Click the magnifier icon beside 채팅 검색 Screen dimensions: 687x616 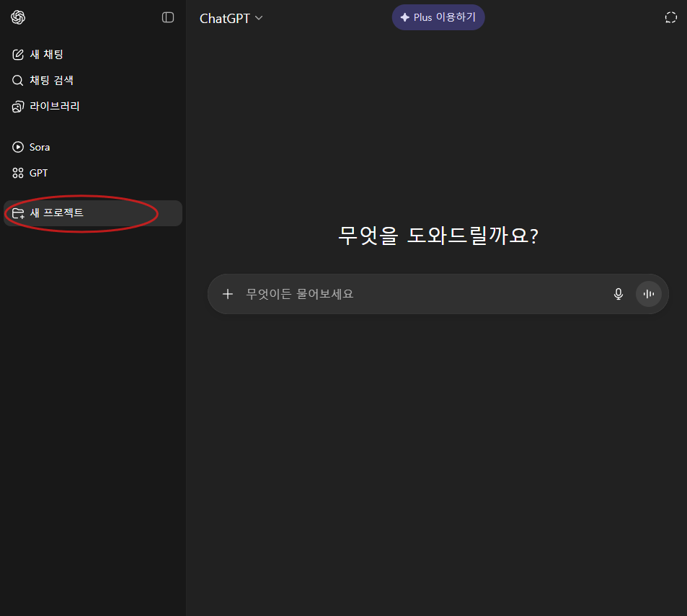pos(18,81)
